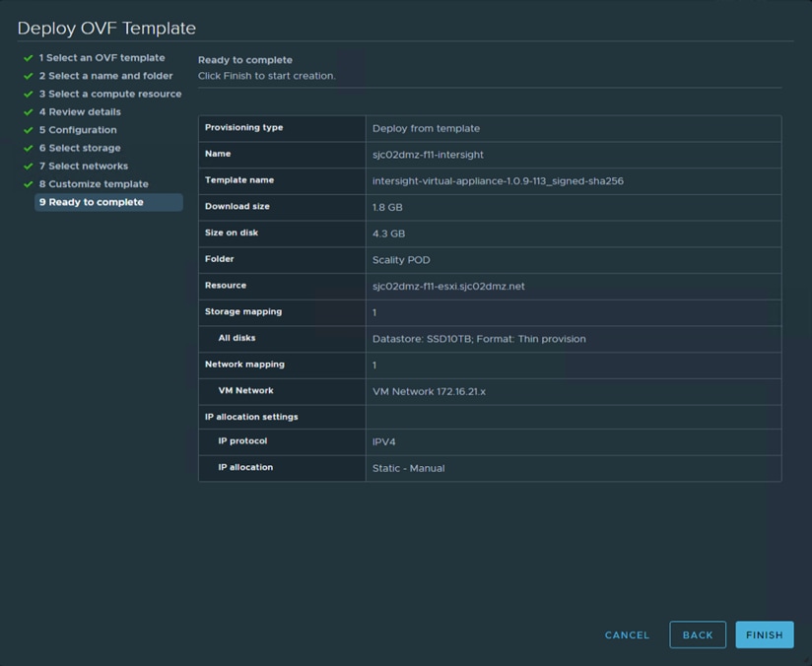Click the resource value sjc02dmz-f11-esxi.sjc02dmz.net
812x666 pixels.
[448, 287]
